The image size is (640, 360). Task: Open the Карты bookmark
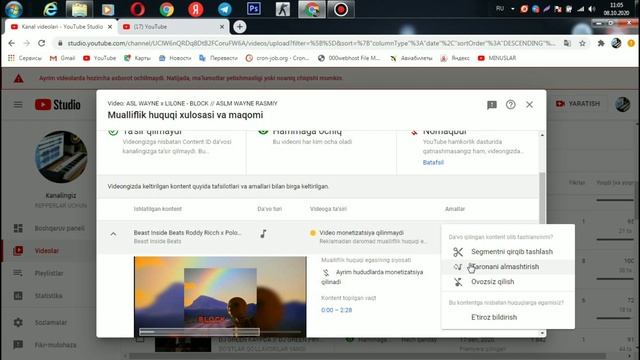point(137,58)
